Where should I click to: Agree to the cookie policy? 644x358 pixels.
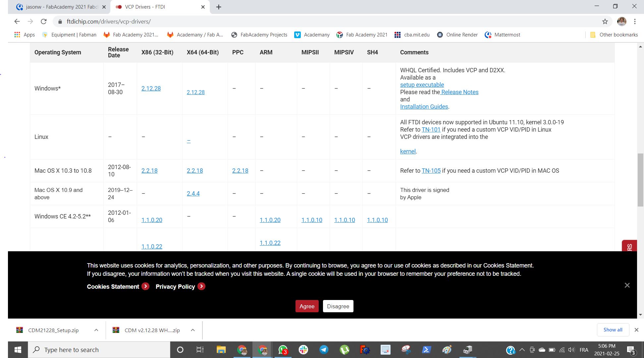(307, 306)
